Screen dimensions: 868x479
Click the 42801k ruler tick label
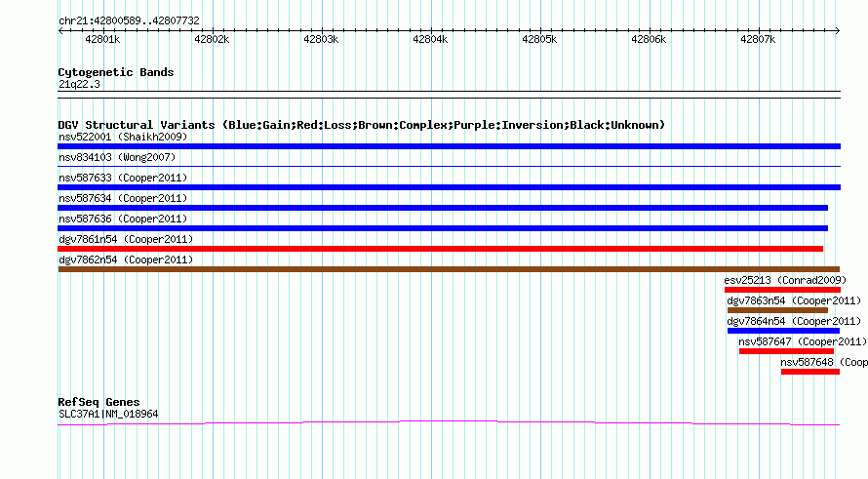click(102, 39)
